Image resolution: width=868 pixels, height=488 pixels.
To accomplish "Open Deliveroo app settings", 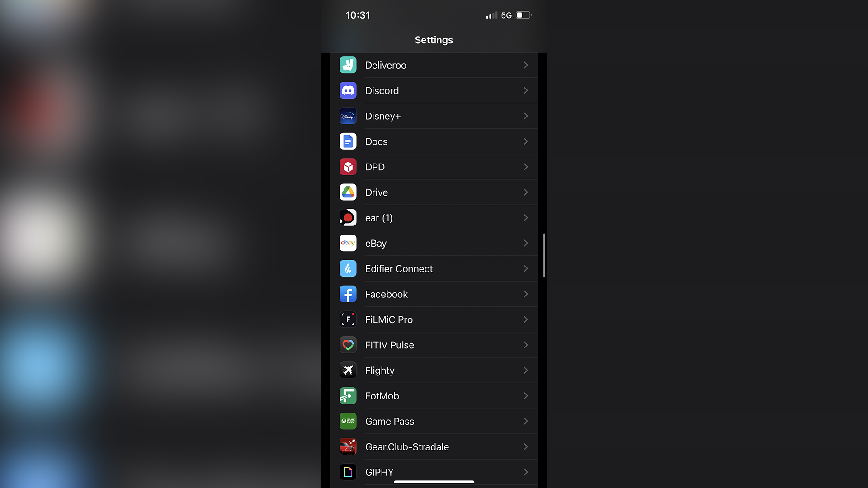I will (x=434, y=65).
